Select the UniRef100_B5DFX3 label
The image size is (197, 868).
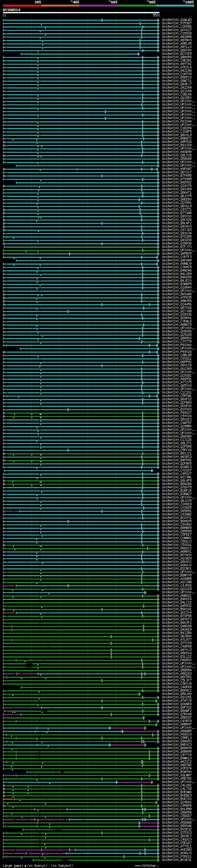click(177, 77)
